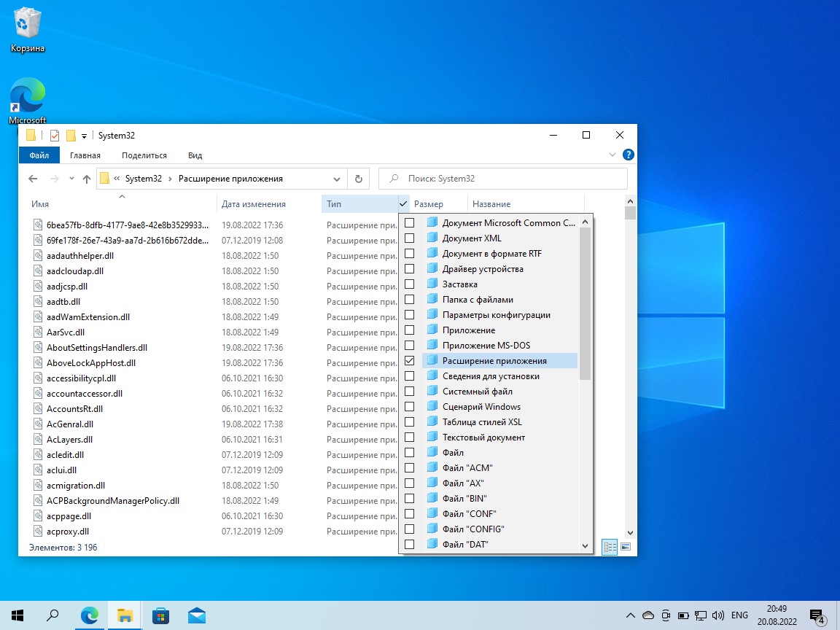Sort by Дата изменения column header
Viewport: 840px width, 630px height.
(x=269, y=203)
